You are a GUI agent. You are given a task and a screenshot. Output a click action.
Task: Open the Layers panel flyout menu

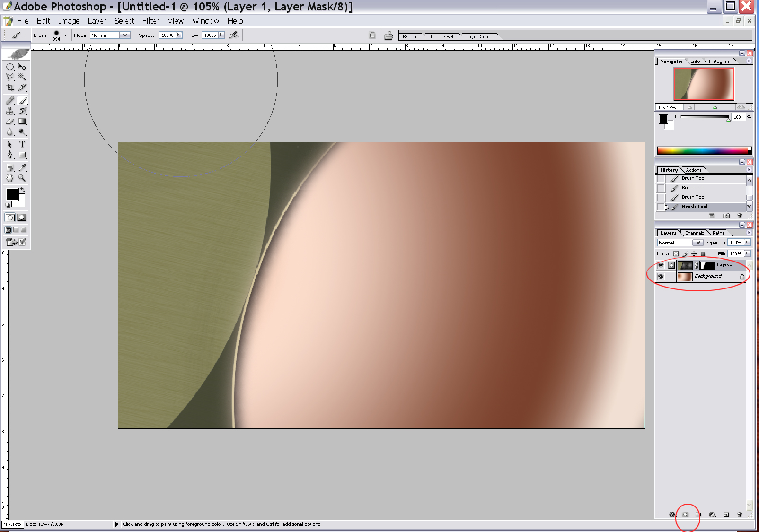click(749, 233)
